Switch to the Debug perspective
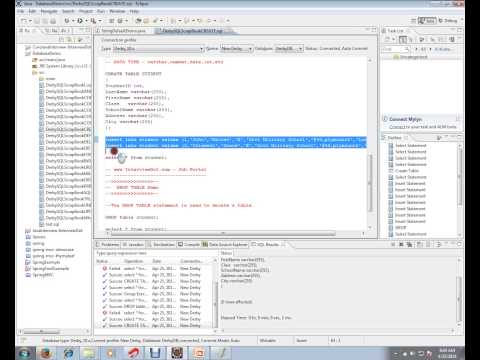 pos(448,21)
